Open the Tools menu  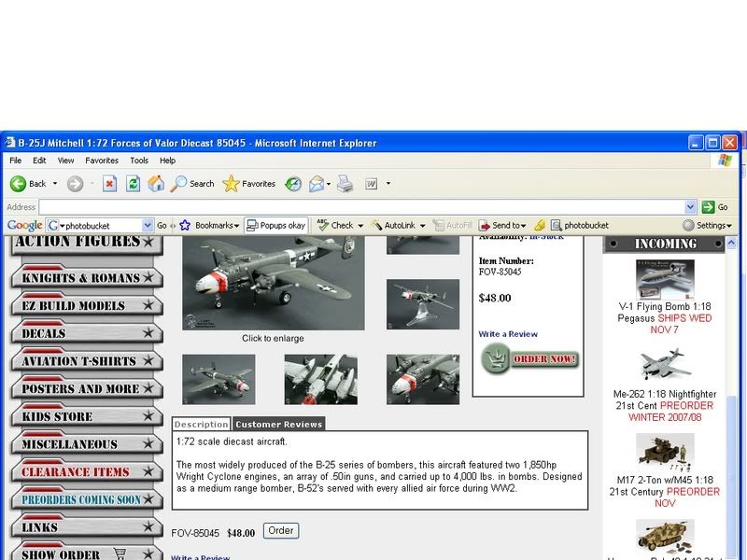click(x=139, y=161)
